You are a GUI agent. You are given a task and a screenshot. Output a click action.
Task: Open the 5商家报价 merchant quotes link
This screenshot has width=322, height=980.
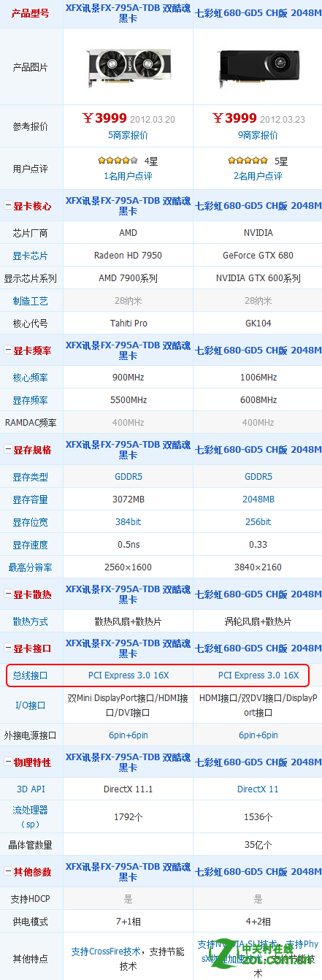[128, 135]
